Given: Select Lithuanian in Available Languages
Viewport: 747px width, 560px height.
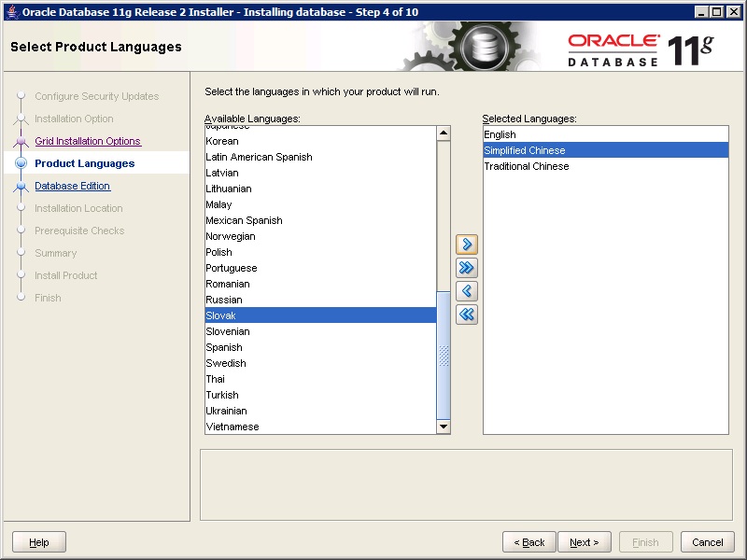Looking at the screenshot, I should (x=320, y=189).
